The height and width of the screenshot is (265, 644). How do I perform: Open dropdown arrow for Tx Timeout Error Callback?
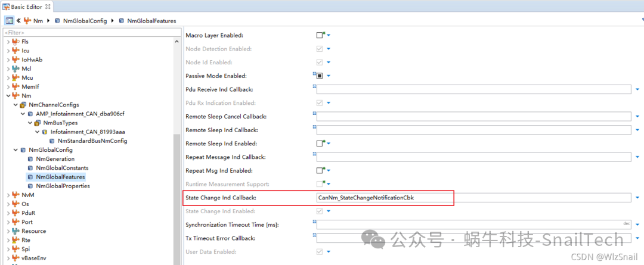click(637, 238)
